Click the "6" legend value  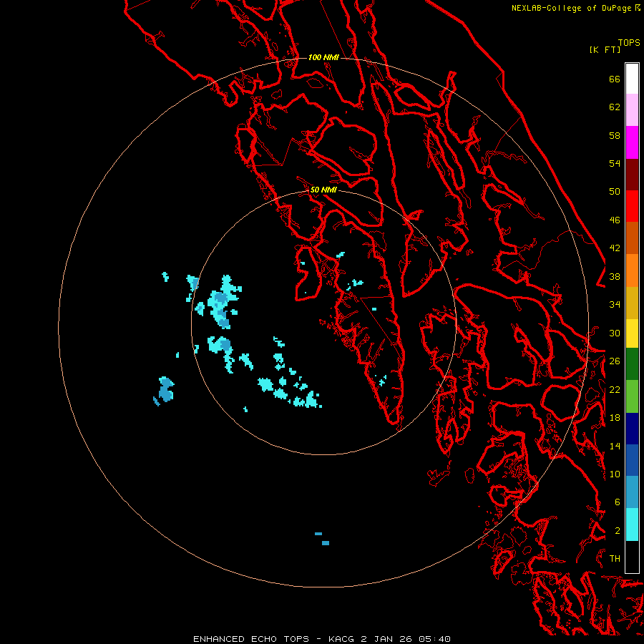point(618,502)
